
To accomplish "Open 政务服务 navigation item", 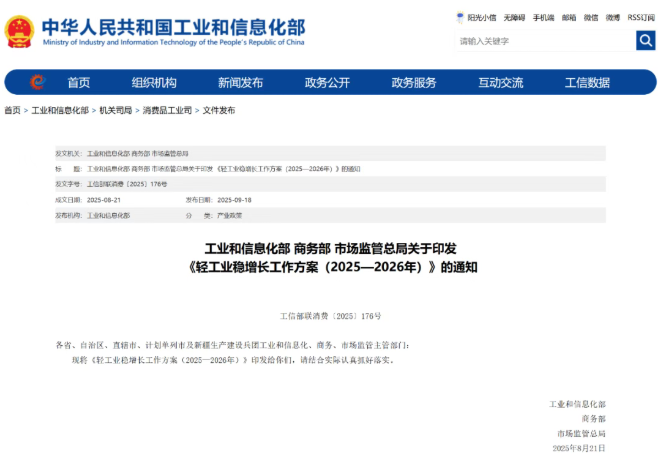I will 413,82.
